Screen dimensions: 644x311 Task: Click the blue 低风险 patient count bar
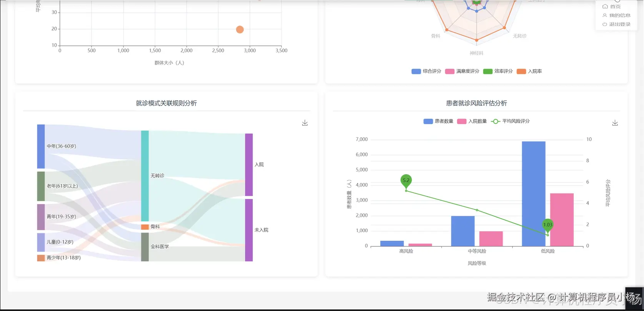[534, 194]
